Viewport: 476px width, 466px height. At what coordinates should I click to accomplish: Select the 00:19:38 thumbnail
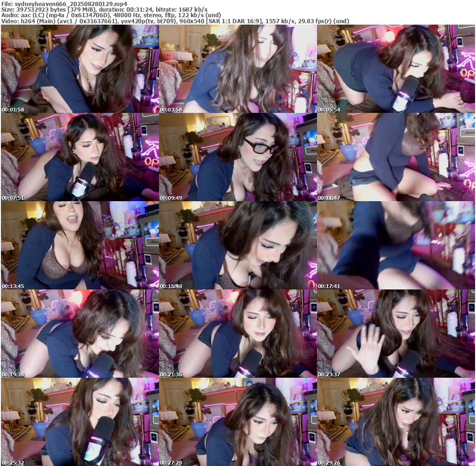tap(79, 334)
